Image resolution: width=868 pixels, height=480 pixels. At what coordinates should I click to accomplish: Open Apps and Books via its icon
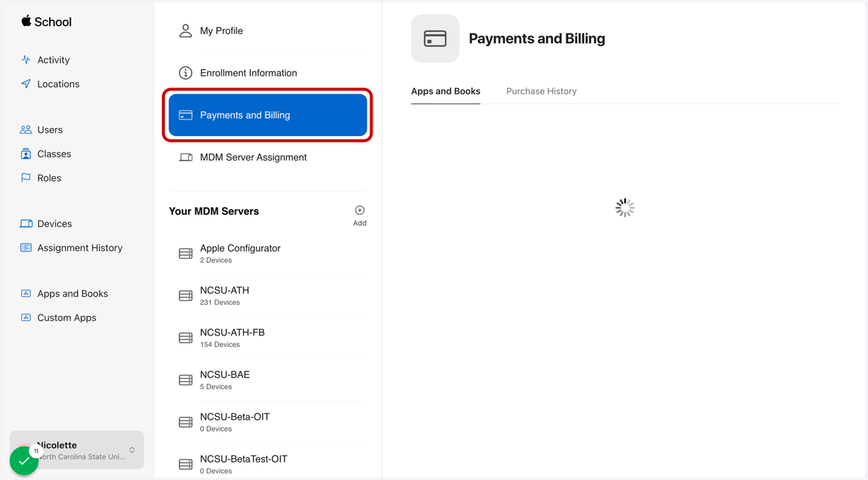[26, 293]
